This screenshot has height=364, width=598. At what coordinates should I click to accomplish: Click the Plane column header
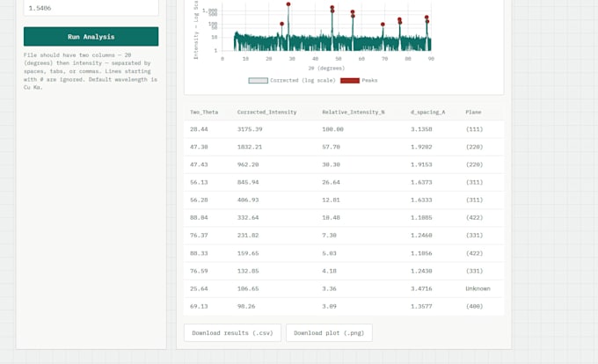(x=473, y=112)
